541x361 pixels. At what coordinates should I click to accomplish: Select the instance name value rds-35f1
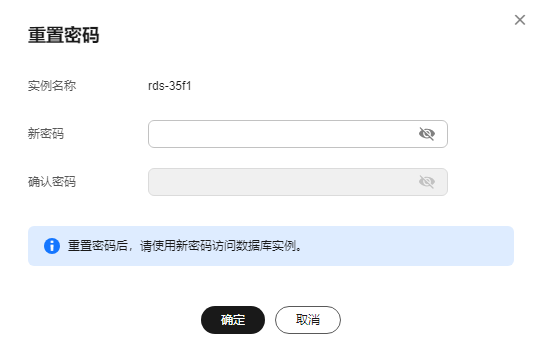click(169, 86)
